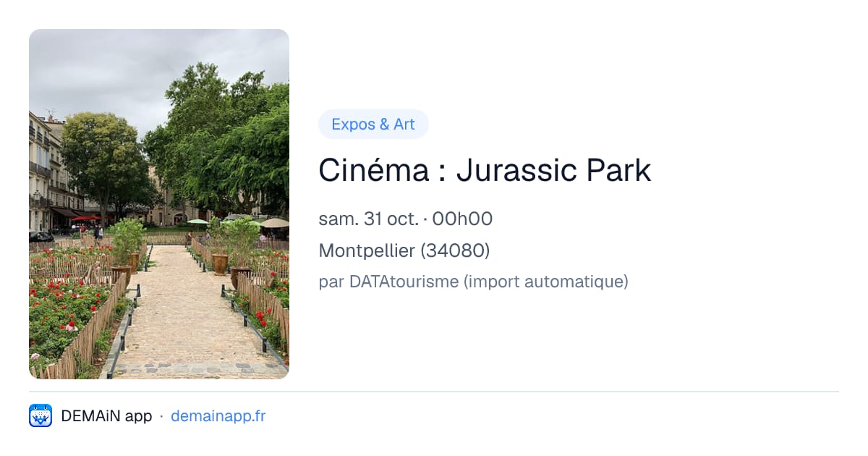Click par DATAtourisme (import automatique) text
Viewport: 868px width, 456px height.
[x=473, y=282]
